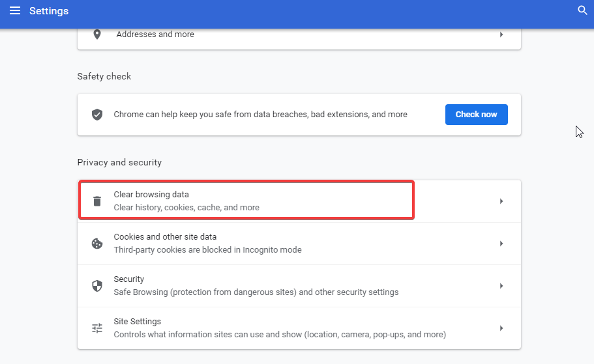Viewport: 594px width, 364px height.
Task: Click 'Third-party cookies are blocked in Incognito mode'
Action: (207, 250)
